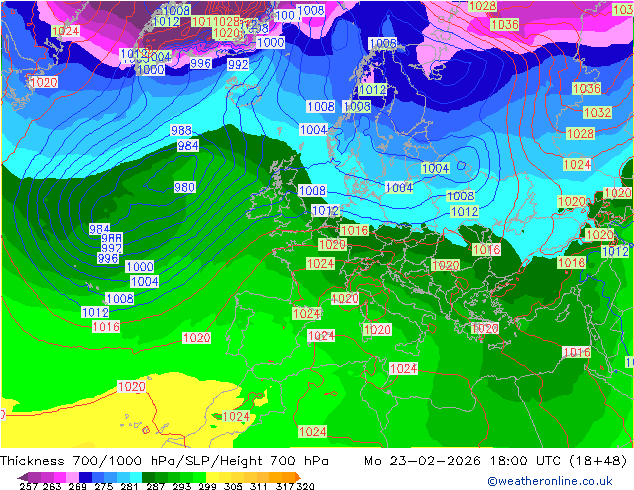This screenshot has width=634, height=490.
Task: Pick the light pink legend swatch
Action: [x=72, y=477]
